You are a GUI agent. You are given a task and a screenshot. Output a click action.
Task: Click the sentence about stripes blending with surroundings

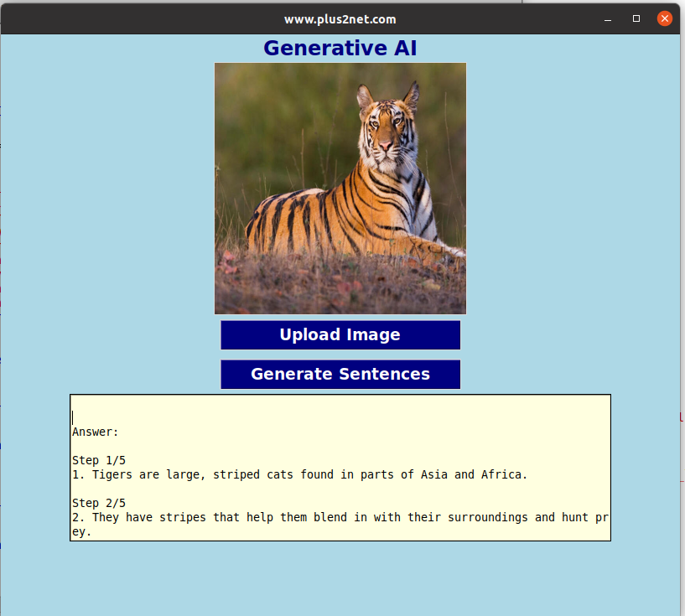tap(340, 525)
